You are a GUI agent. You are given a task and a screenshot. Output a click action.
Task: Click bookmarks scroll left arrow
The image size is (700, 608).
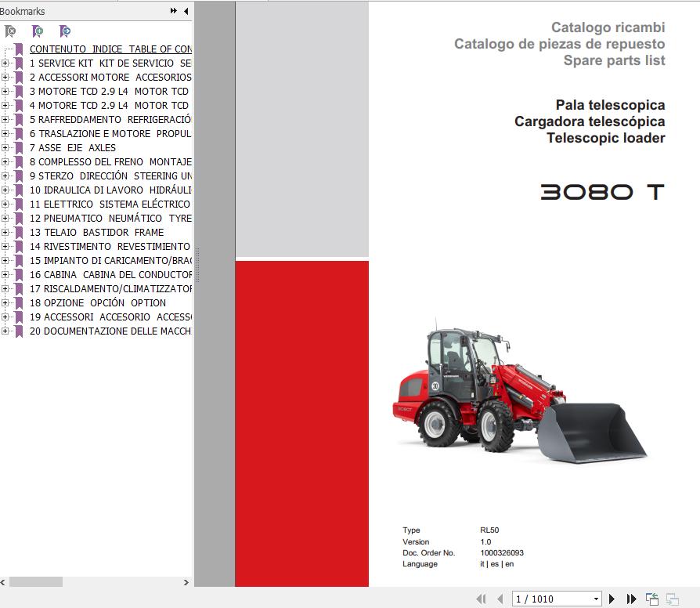3,582
